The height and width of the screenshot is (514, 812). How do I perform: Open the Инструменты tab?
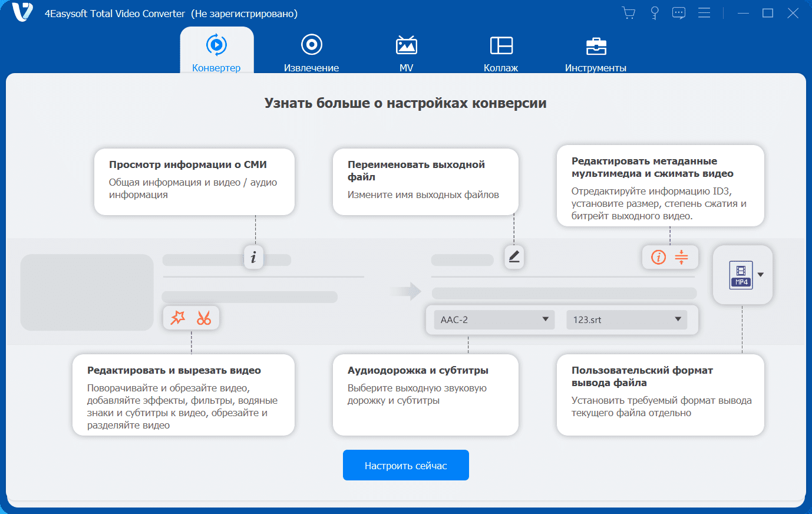pos(596,53)
